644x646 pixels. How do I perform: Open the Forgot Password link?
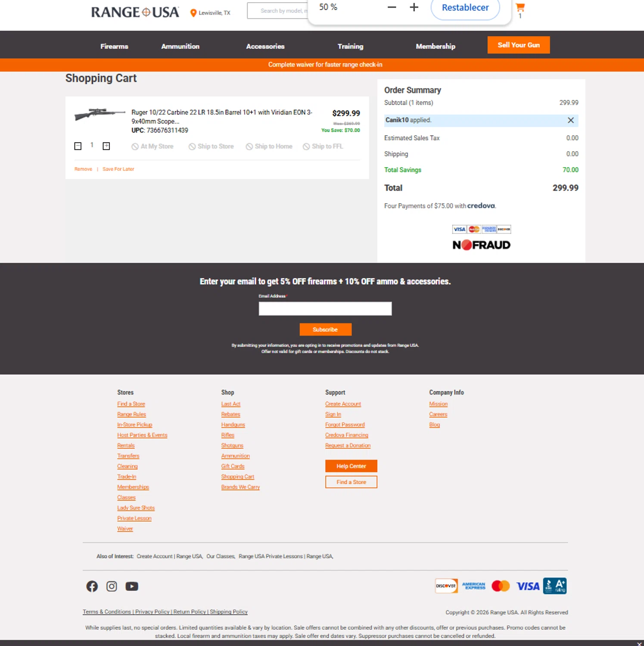point(345,425)
